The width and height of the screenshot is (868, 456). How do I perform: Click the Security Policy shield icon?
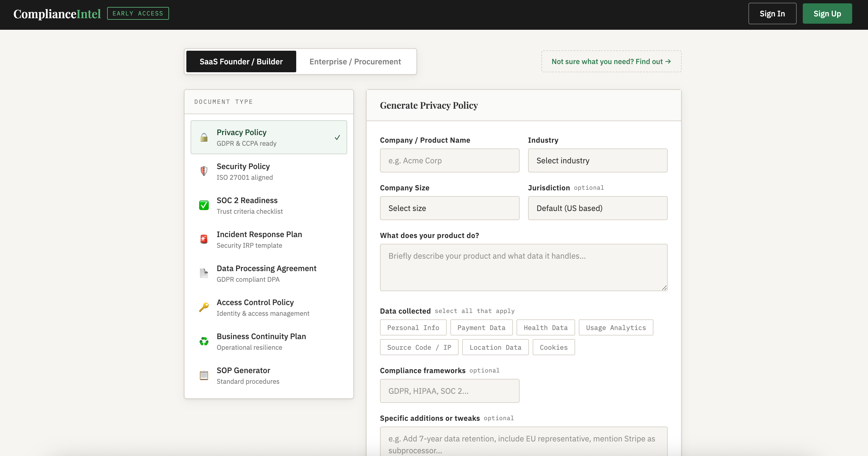[x=204, y=171]
